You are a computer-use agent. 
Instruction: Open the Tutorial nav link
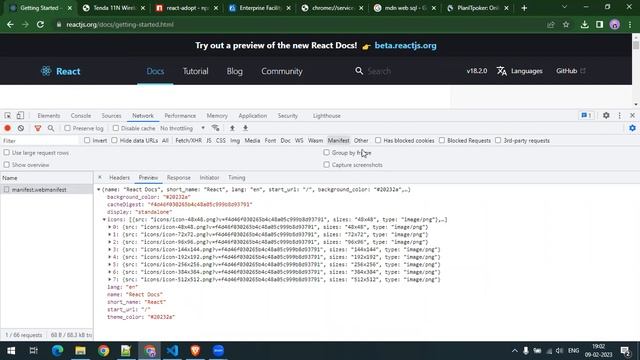pyautogui.click(x=195, y=71)
